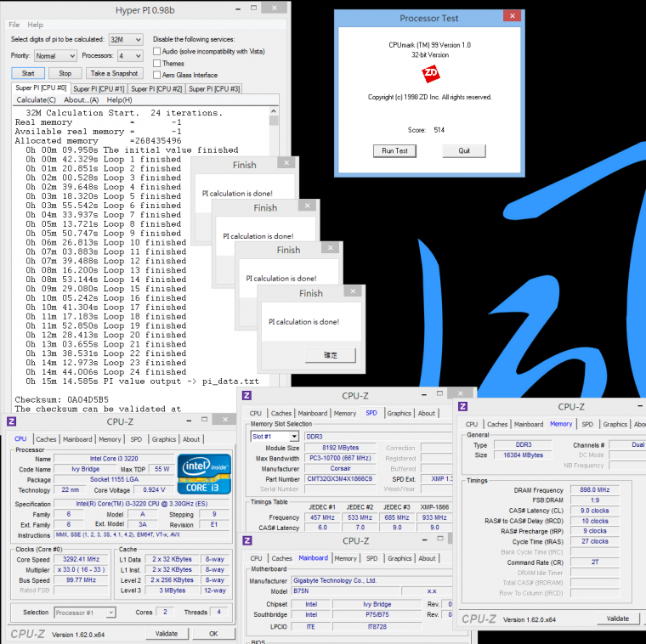The width and height of the screenshot is (646, 644).
Task: Click the Z icon in the Memory tab window title bar
Action: (467, 406)
